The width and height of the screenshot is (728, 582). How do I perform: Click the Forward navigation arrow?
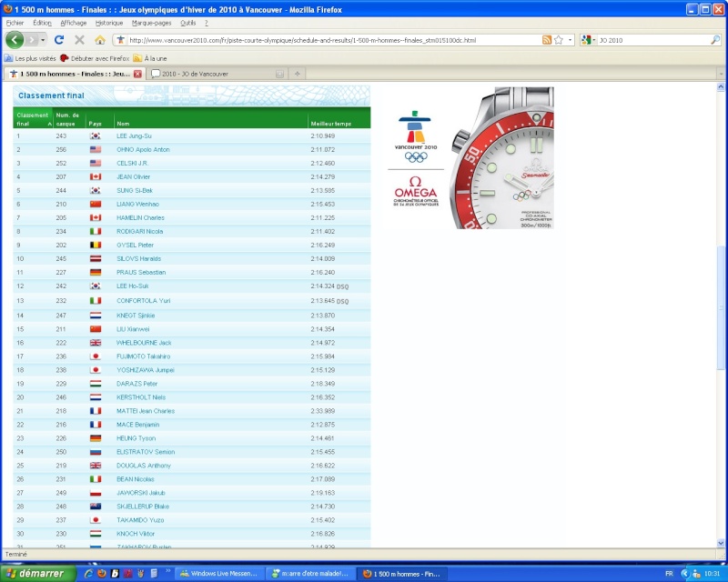(x=32, y=40)
